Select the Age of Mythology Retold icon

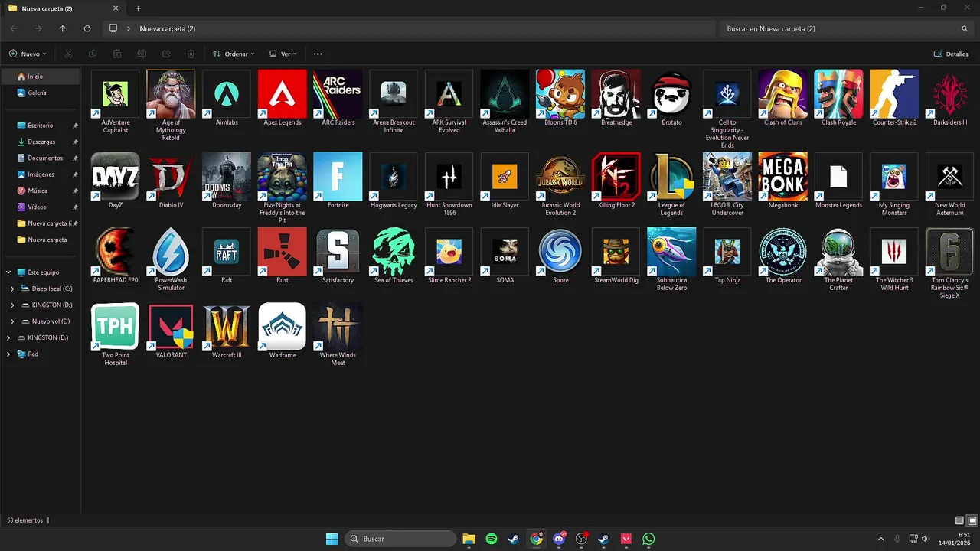pos(171,94)
